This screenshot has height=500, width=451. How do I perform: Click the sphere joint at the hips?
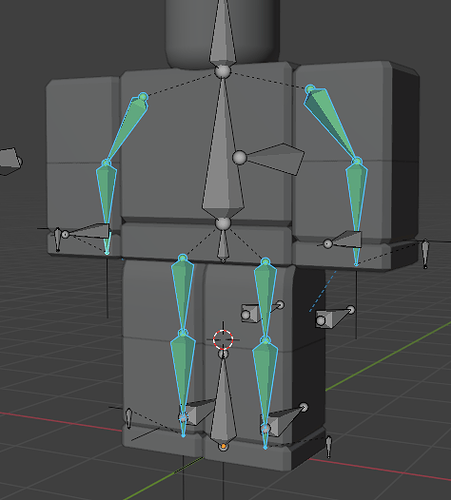pos(223,223)
